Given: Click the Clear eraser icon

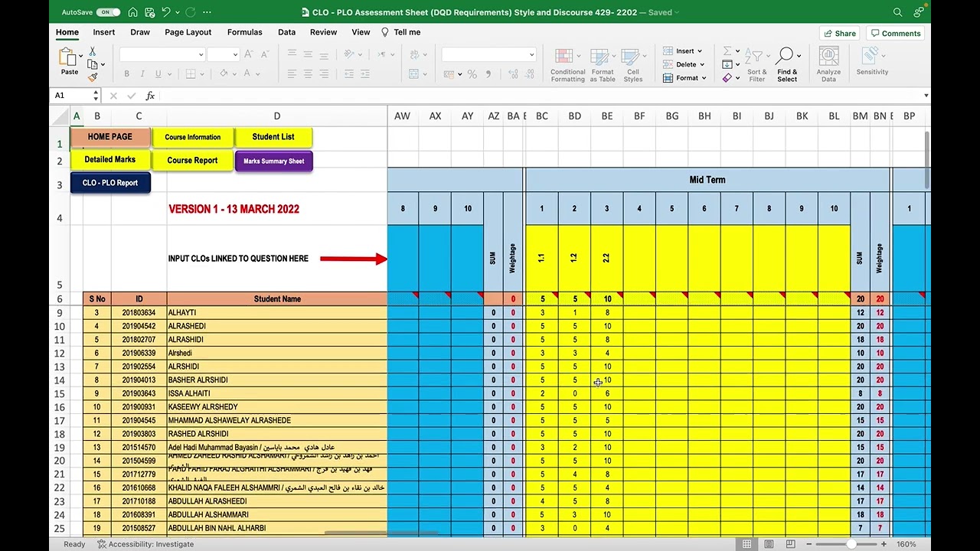Looking at the screenshot, I should tap(727, 77).
